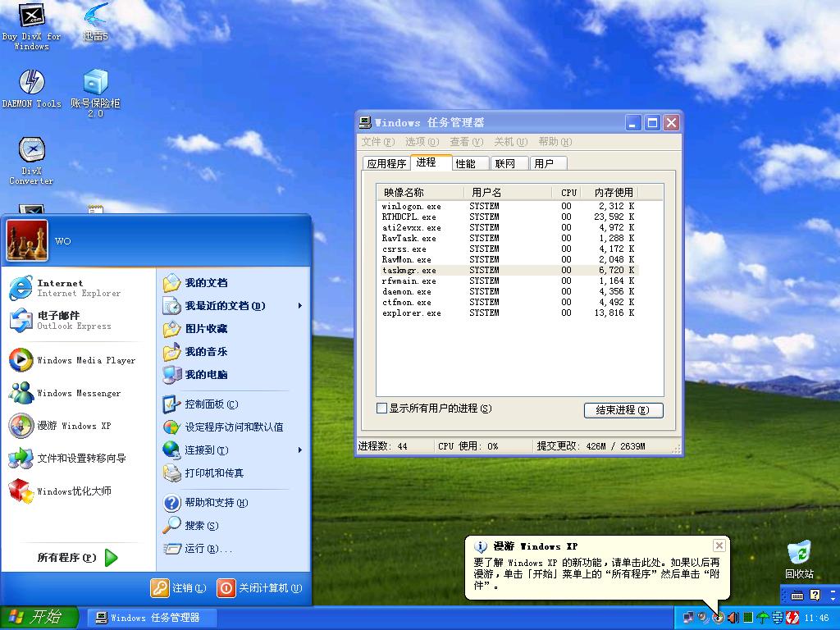Open 帮助和支持

pos(206,503)
